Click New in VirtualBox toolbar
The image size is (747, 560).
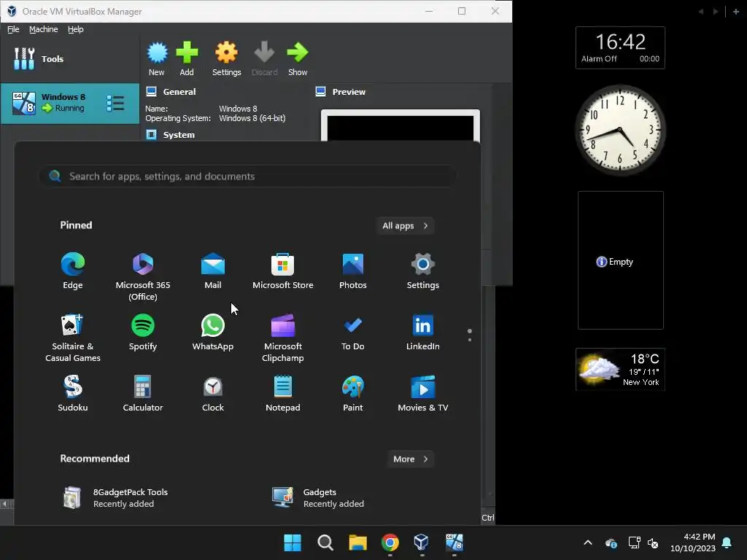[157, 59]
